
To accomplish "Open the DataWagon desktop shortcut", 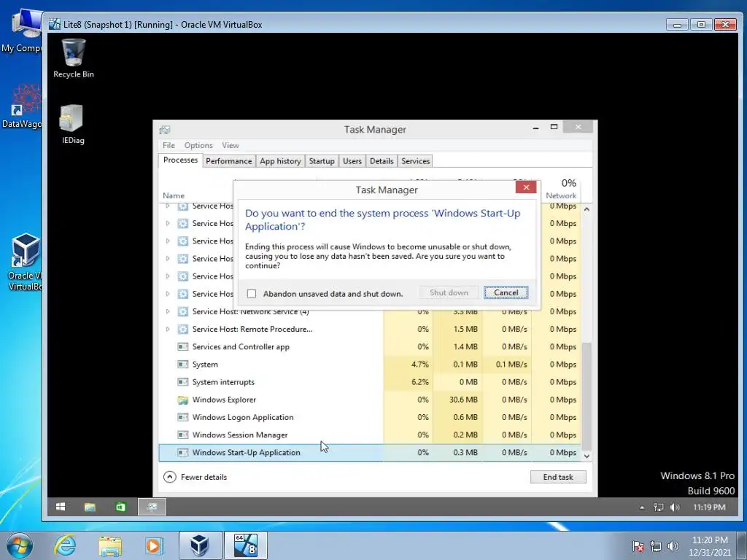I will coord(22,106).
